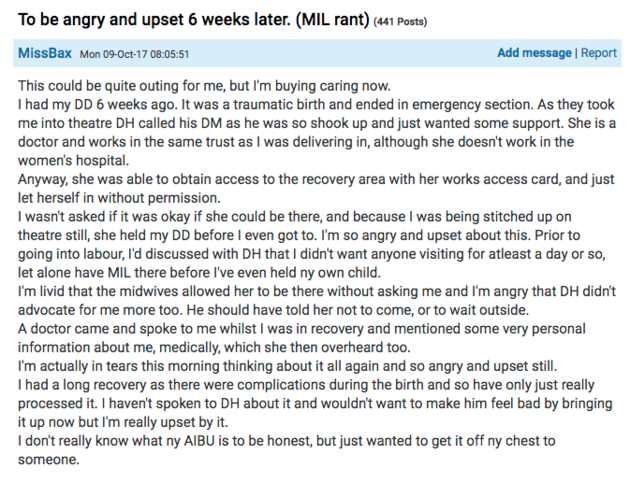Viewport: 630px width, 483px height.
Task: Click the "Add message" link
Action: (x=534, y=53)
